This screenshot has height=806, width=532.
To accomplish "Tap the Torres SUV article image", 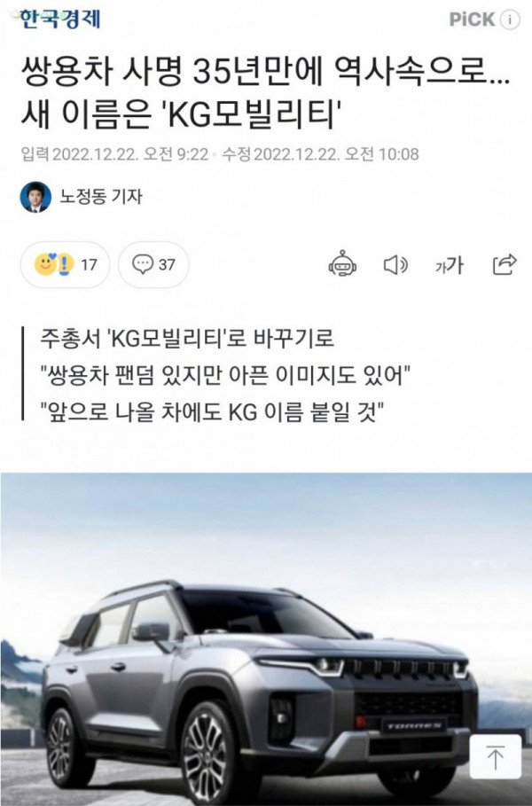I will tap(266, 639).
